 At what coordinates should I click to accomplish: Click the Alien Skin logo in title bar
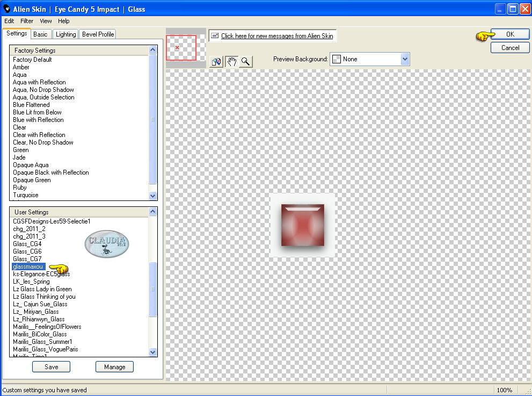pyautogui.click(x=6, y=9)
